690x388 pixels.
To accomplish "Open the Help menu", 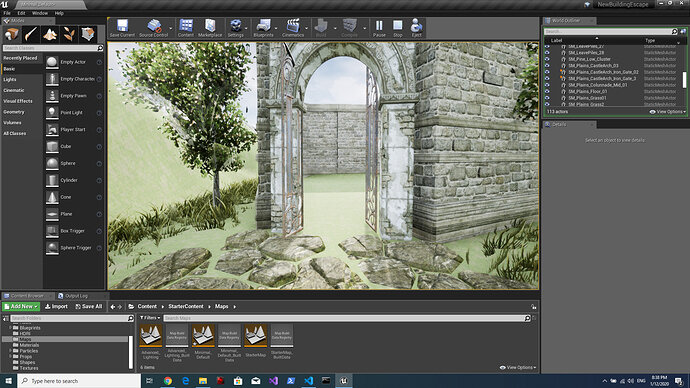I will coord(59,13).
